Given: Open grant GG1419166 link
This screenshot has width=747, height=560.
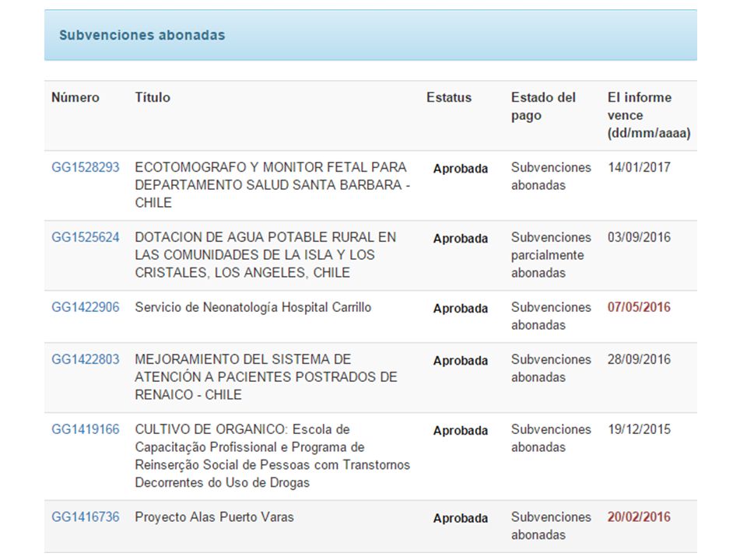Looking at the screenshot, I should [86, 429].
